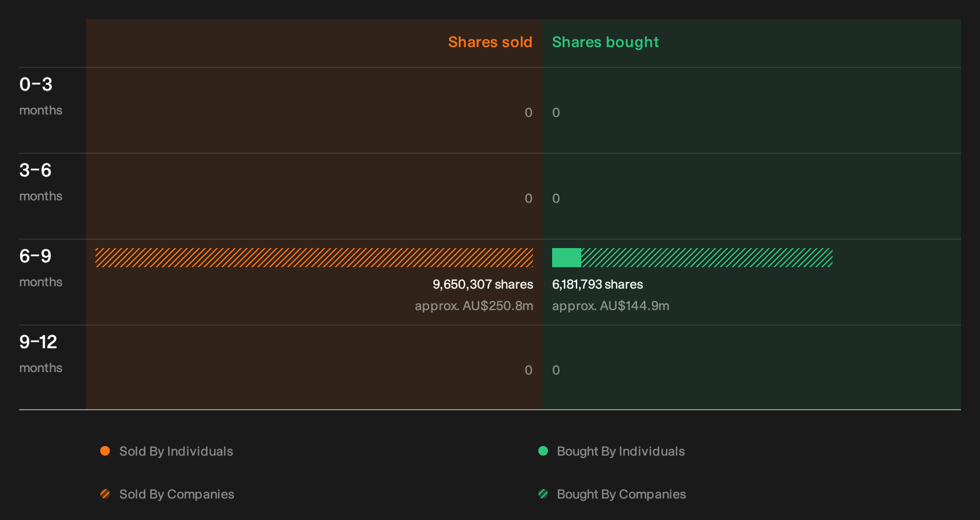Click the "Sold By Individuals" legend label
The image size is (980, 520).
176,451
